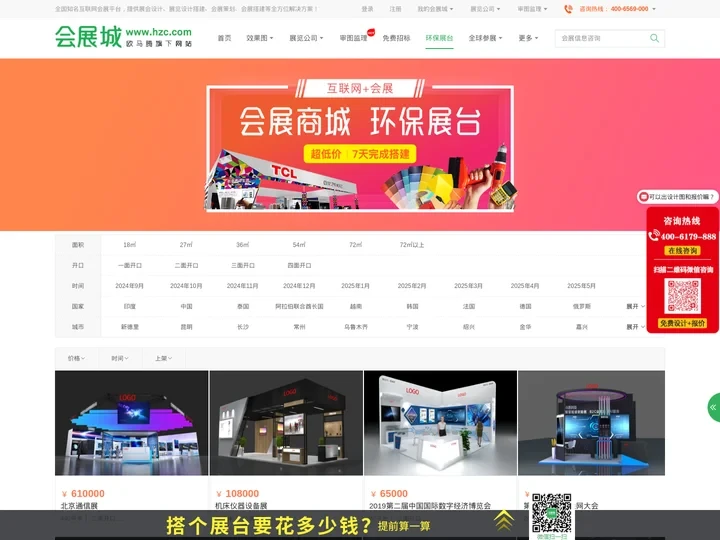The image size is (720, 540).
Task: Filter country by 俄罗斯
Action: [582, 306]
